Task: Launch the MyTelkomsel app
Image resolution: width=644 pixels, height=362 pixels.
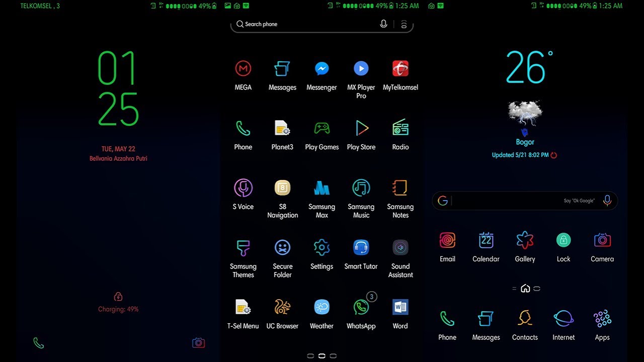Action: (400, 68)
